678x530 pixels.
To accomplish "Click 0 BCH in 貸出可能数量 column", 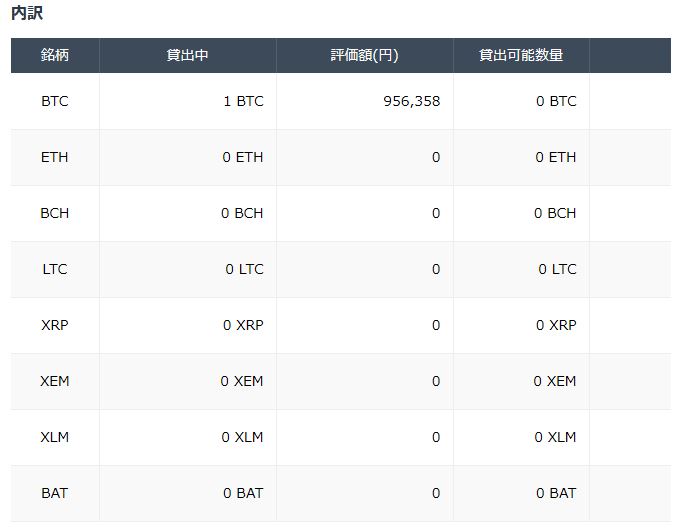I will 555,213.
